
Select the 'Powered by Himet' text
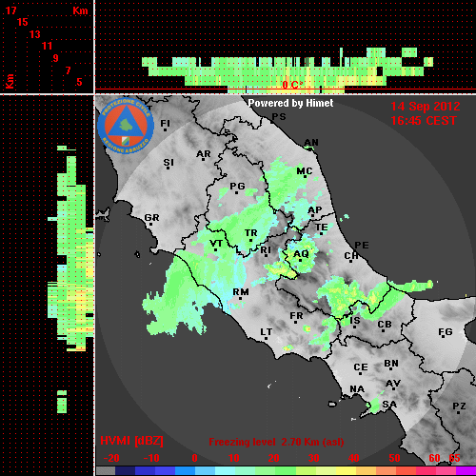coord(290,103)
